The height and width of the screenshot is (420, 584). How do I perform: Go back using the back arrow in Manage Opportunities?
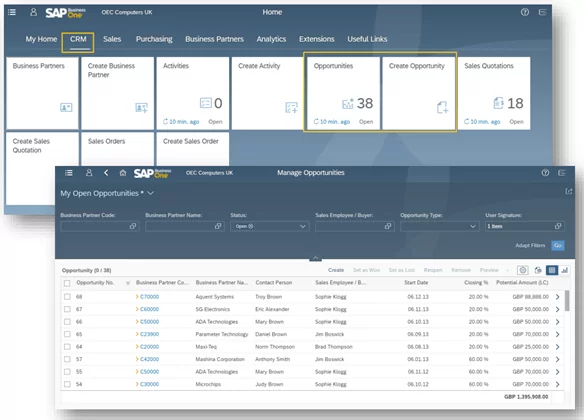point(106,173)
